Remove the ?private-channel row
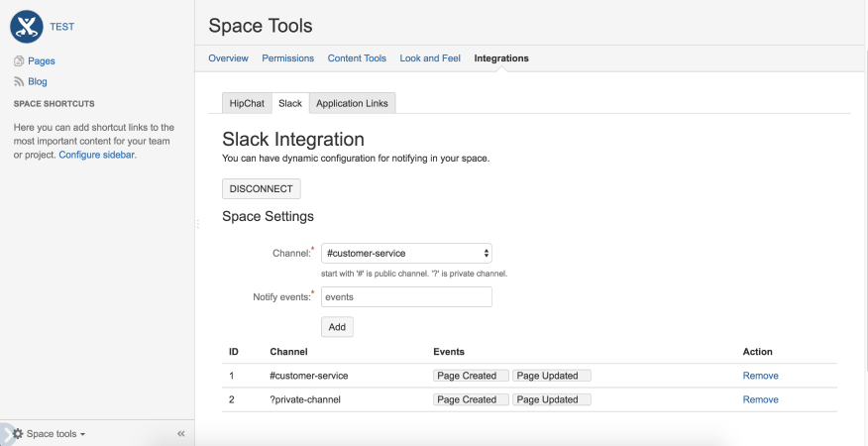The height and width of the screenshot is (446, 868). [x=761, y=399]
